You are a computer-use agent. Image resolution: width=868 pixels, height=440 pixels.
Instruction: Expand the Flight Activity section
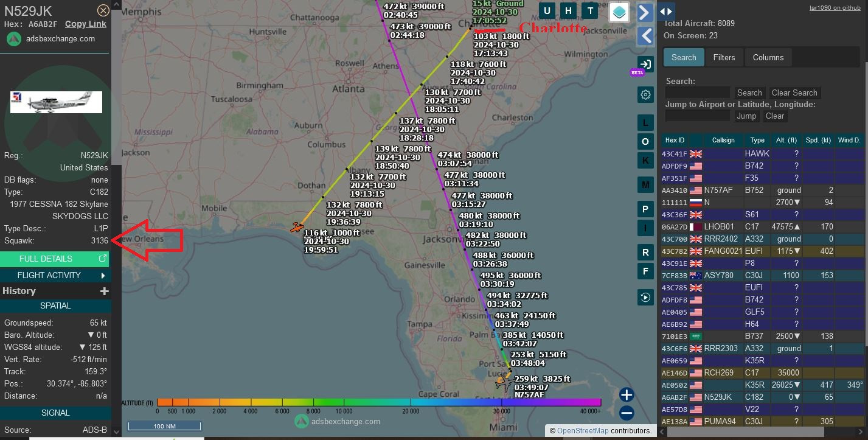(x=55, y=275)
